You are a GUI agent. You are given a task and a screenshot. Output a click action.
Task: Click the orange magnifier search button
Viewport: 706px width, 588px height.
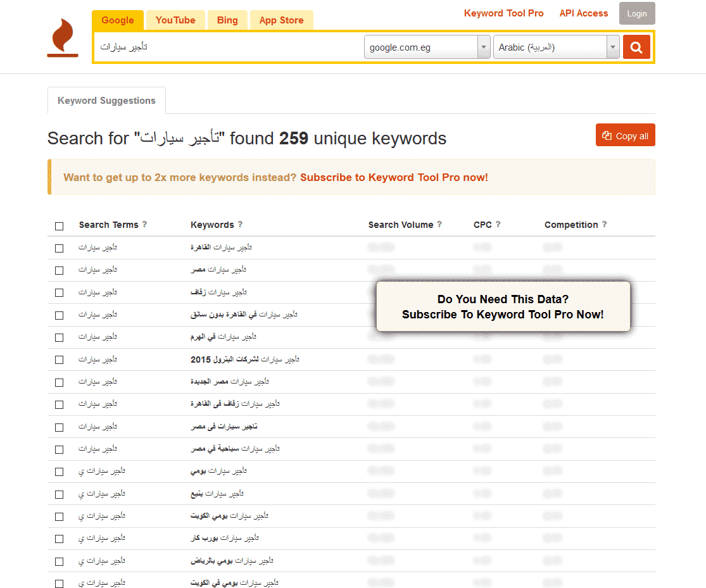click(x=636, y=47)
